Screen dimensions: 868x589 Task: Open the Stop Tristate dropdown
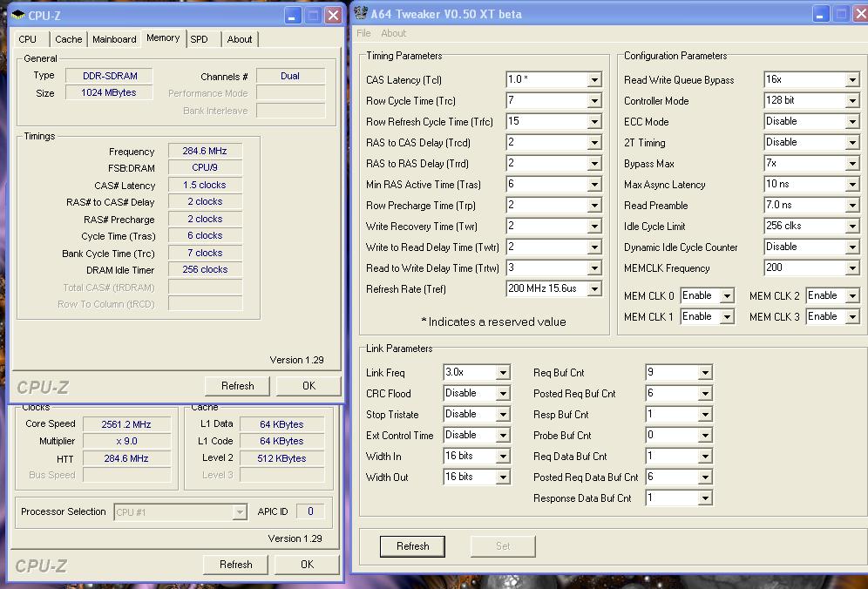pos(503,415)
